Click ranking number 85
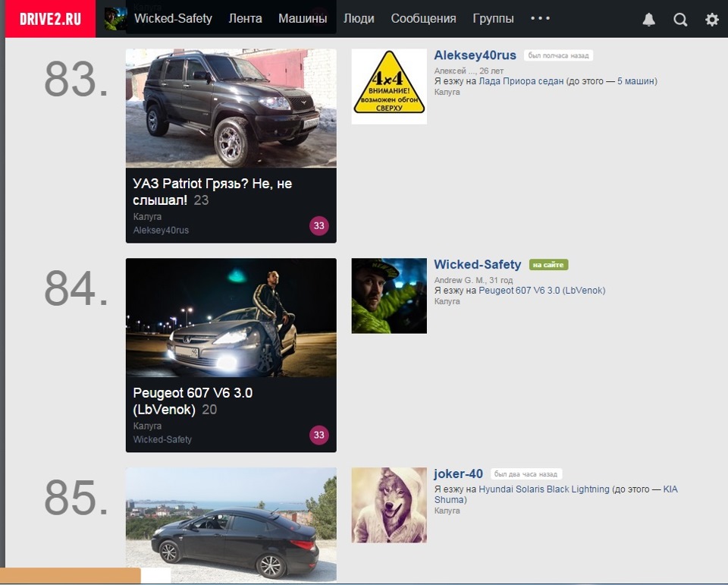Viewport: 728px width, 585px height. pyautogui.click(x=76, y=497)
